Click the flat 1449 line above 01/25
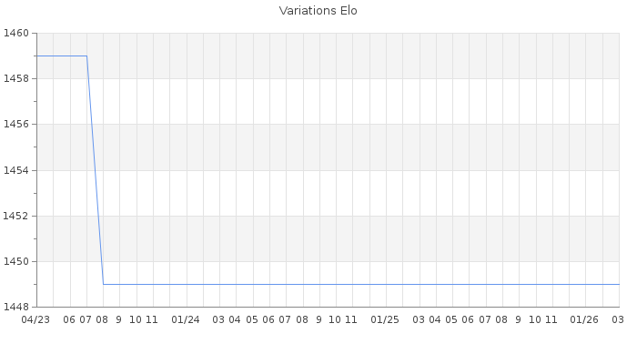The height and width of the screenshot is (364, 637). tap(385, 284)
